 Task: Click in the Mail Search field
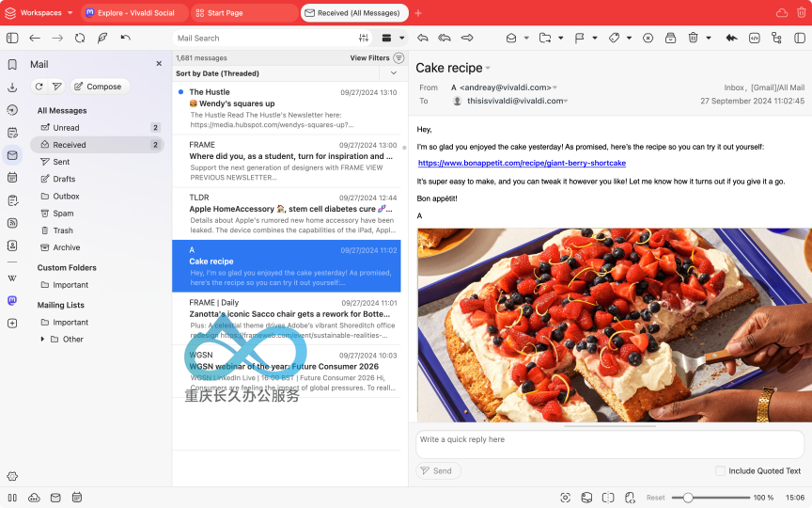(x=264, y=38)
